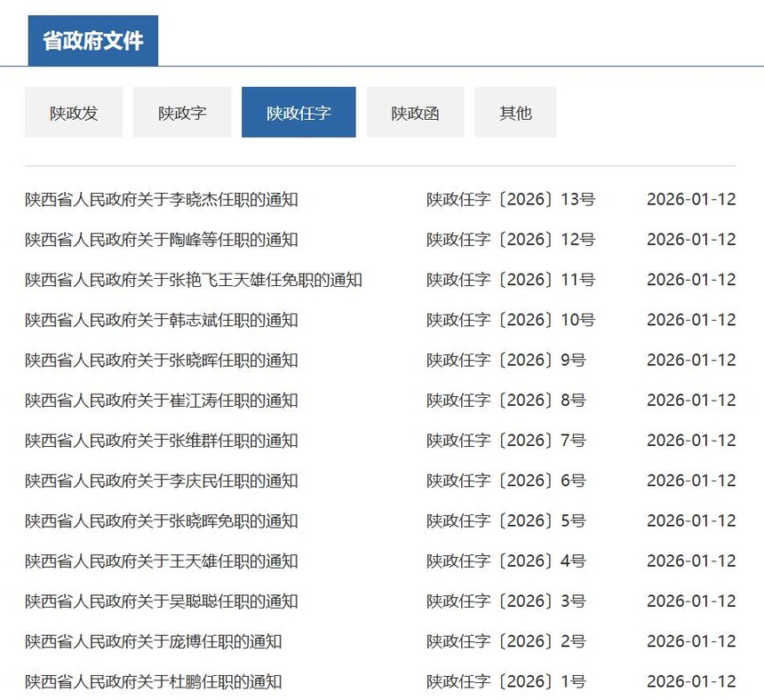Open the 庞博 appointment notice
Viewport: 764px width, 700px height.
tap(151, 641)
